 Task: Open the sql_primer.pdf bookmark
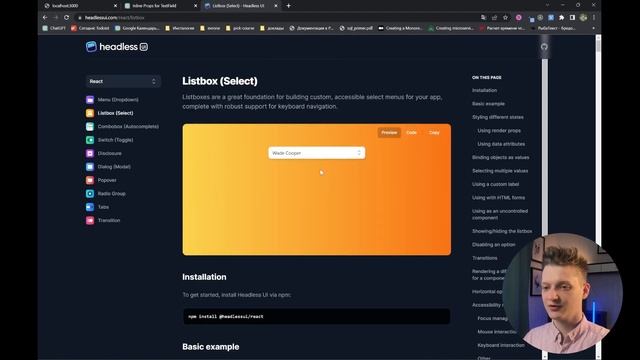click(x=356, y=28)
